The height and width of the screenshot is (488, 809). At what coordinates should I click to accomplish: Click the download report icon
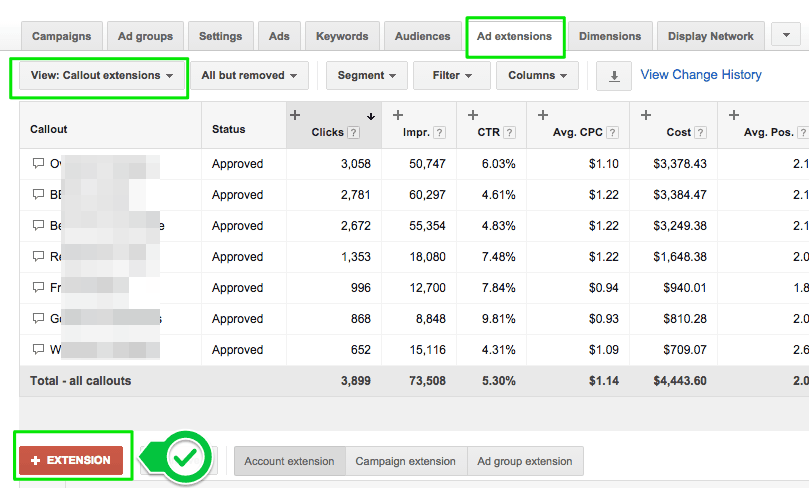click(x=614, y=76)
